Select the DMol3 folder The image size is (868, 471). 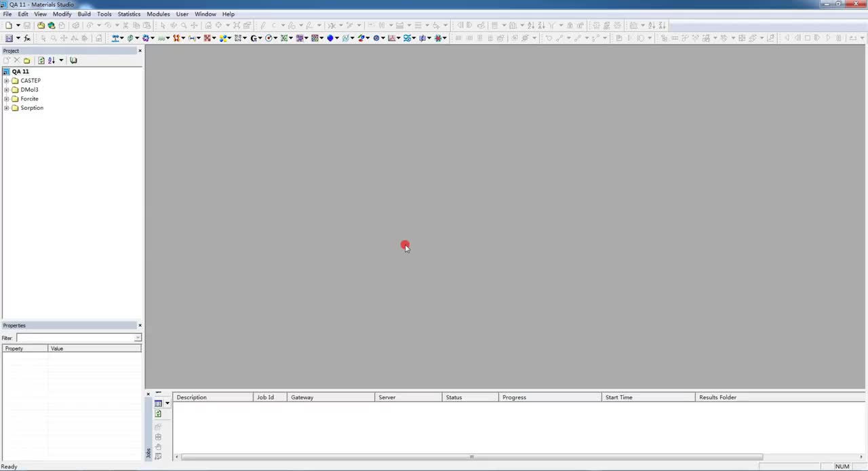[x=29, y=90]
